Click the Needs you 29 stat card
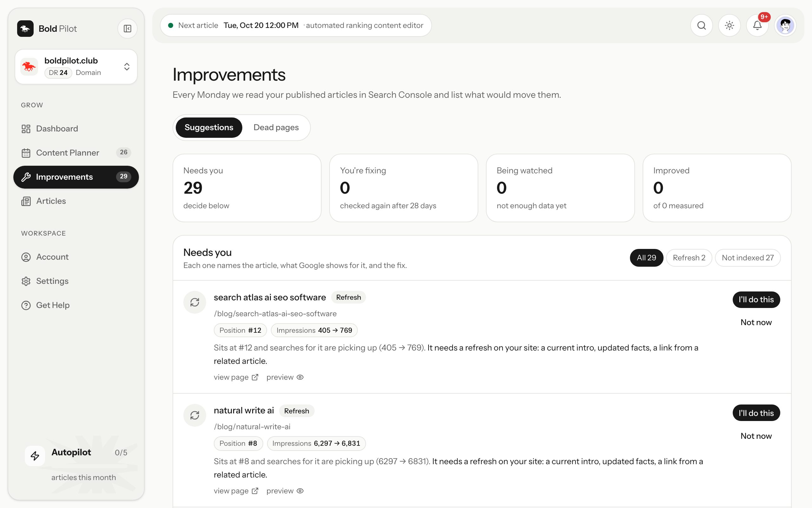This screenshot has width=812, height=508. tap(247, 188)
